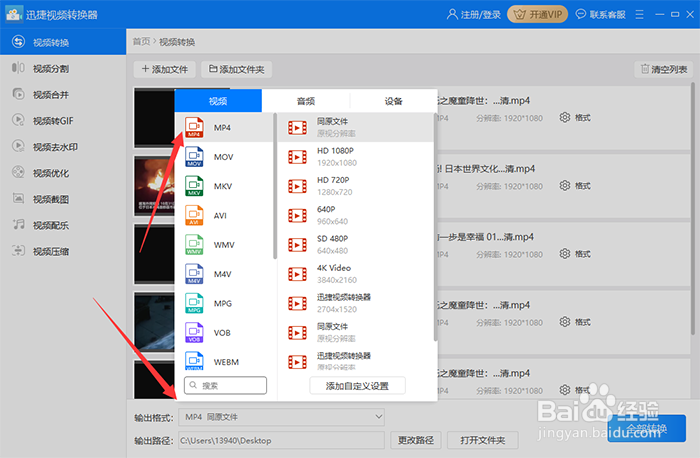Click the film icon beside 4K Video

pos(297,274)
